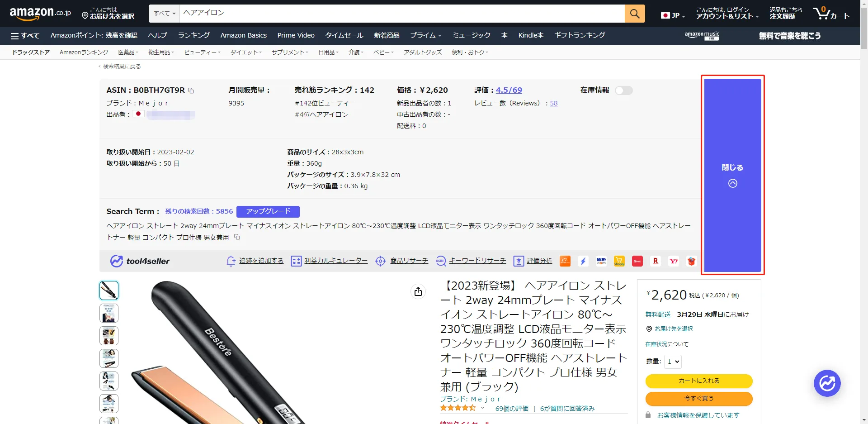The width and height of the screenshot is (868, 424).
Task: Click the アップグレード button
Action: click(268, 211)
